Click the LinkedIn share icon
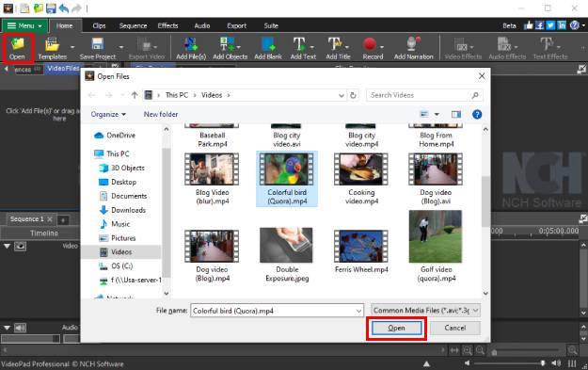Viewport: 588px width, 370px height. coord(562,25)
